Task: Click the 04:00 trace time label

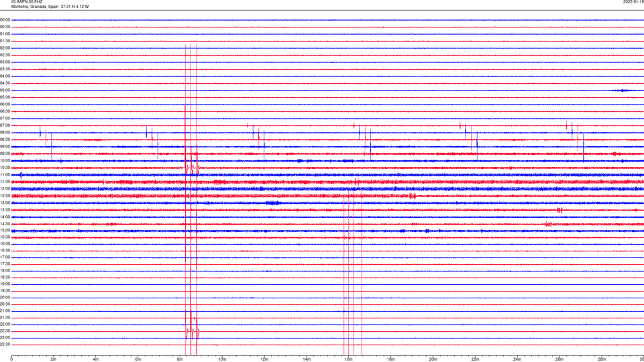Action: pos(5,76)
